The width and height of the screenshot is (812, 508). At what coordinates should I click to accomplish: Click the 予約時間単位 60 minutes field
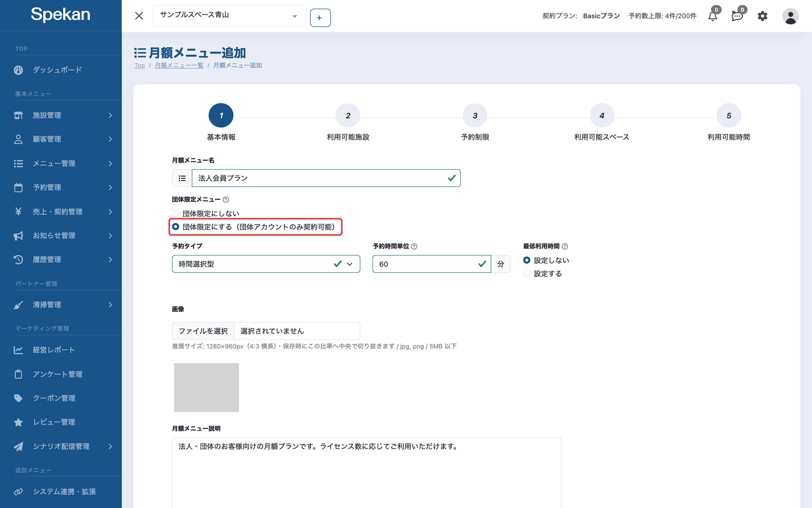[x=431, y=264]
